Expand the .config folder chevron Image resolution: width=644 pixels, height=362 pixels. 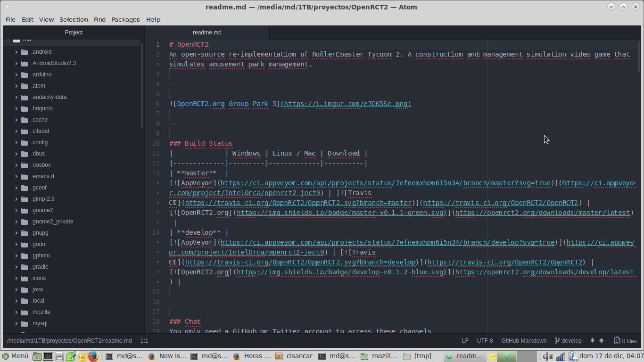[x=17, y=142]
